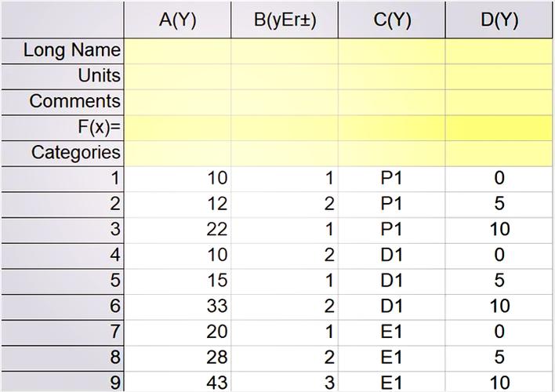555x392 pixels.
Task: Select row number 6 header
Action: click(61, 307)
